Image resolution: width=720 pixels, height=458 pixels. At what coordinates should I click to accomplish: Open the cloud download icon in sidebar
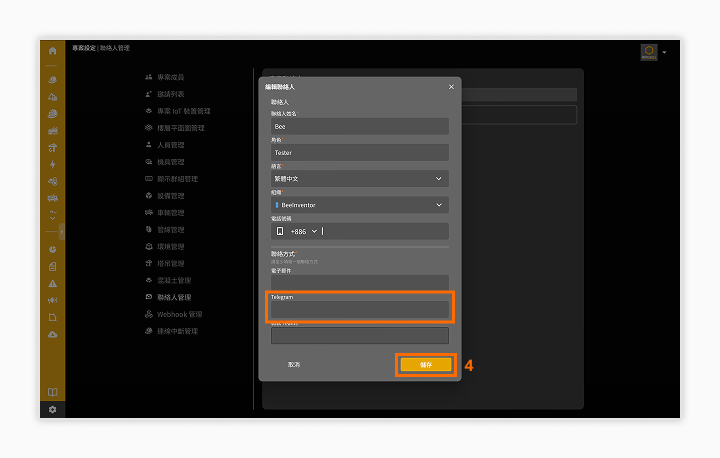click(x=52, y=334)
